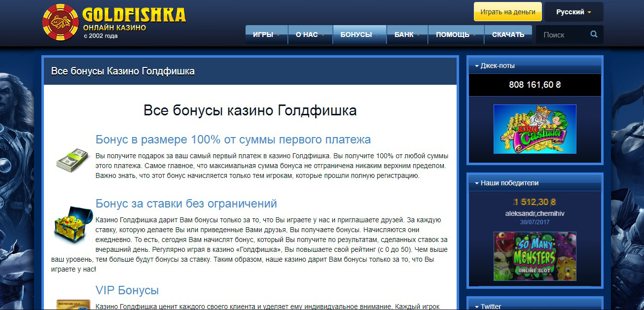This screenshot has width=644, height=310.
Task: Click winner name aleksandr,chernihiv
Action: pos(535,213)
